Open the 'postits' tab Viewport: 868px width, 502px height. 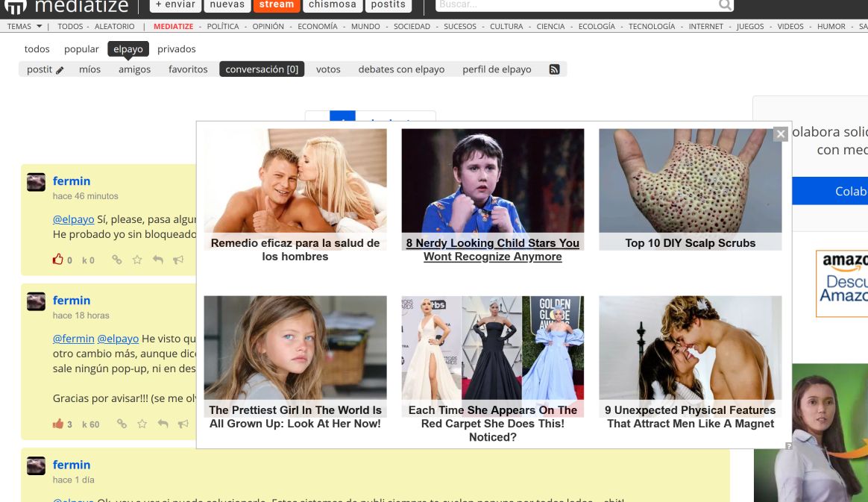pos(388,5)
